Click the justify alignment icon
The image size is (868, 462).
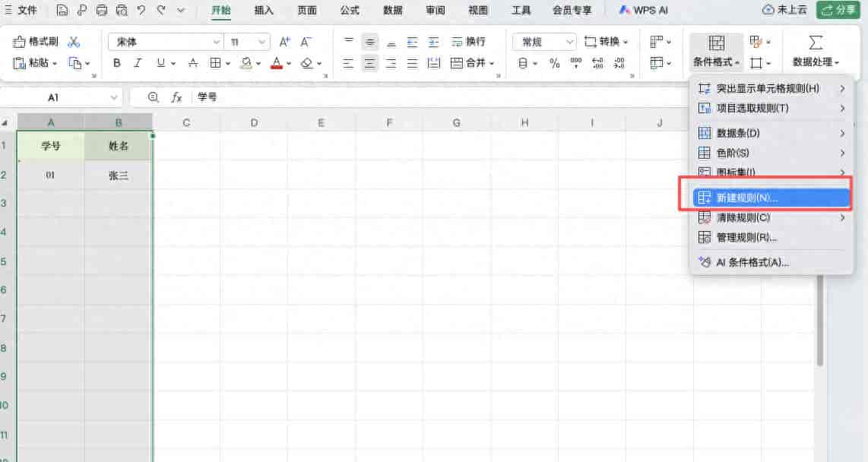point(413,63)
